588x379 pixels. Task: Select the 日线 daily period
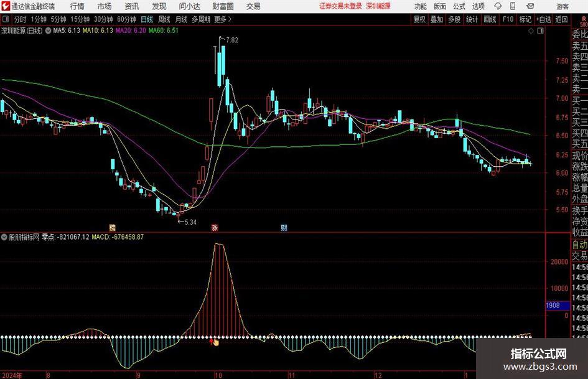[147, 19]
